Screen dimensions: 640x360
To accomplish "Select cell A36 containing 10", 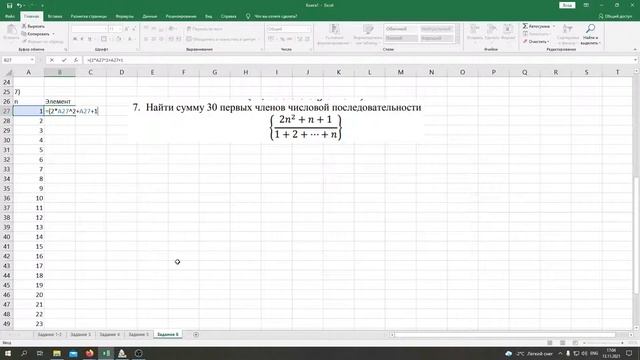I will click(29, 198).
